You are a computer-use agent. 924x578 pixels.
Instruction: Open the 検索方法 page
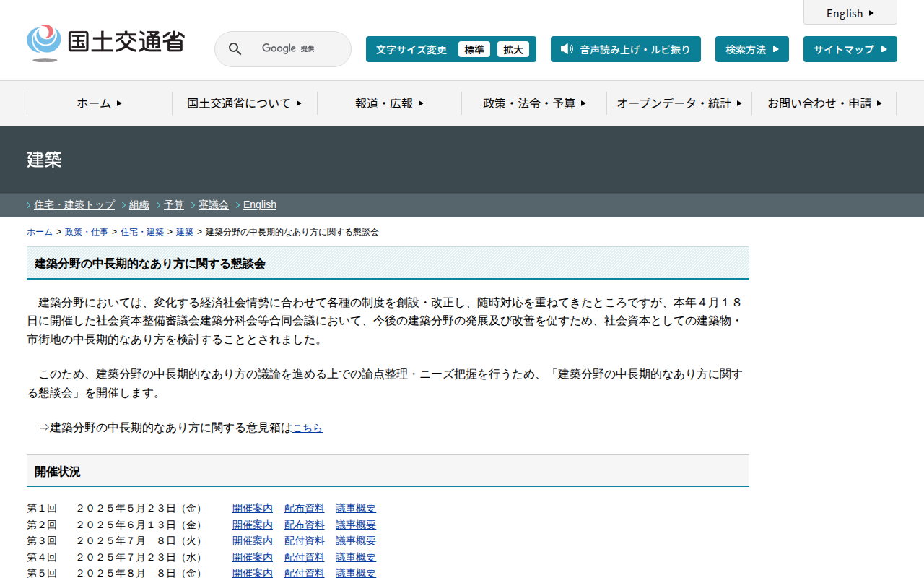click(x=751, y=49)
